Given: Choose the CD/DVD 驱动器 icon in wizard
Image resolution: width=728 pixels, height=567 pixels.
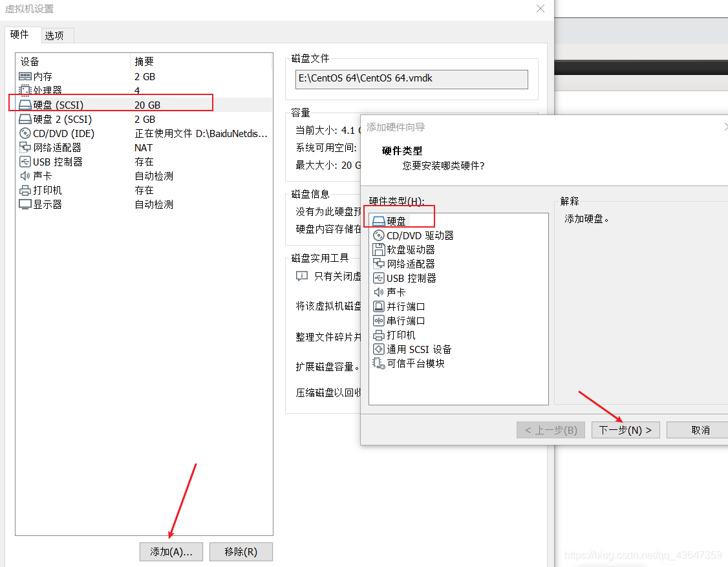Looking at the screenshot, I should click(x=379, y=235).
